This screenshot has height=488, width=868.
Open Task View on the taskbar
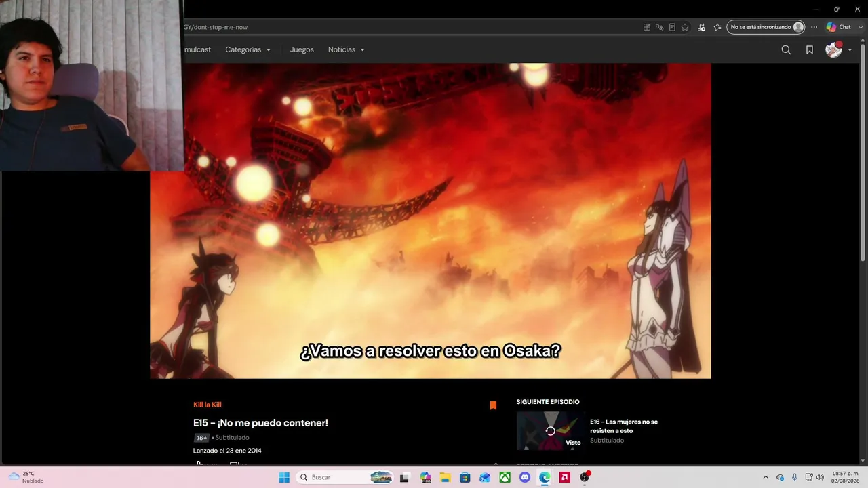click(405, 477)
